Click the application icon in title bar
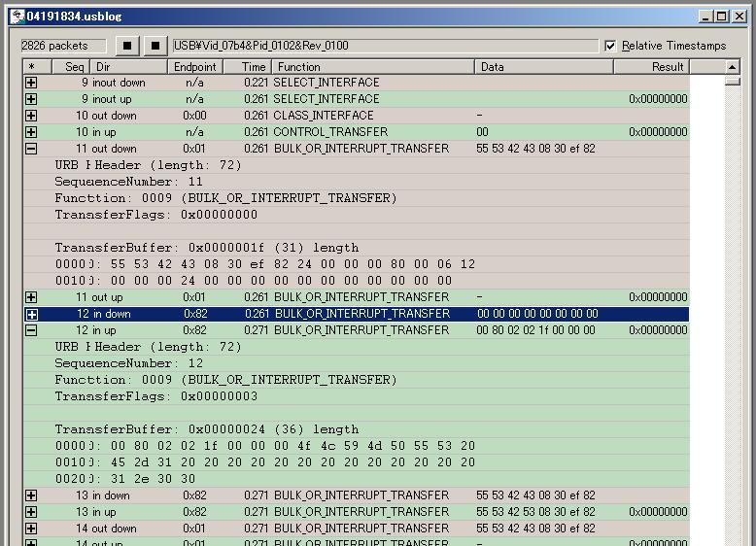Image resolution: width=756 pixels, height=546 pixels. 17,16
